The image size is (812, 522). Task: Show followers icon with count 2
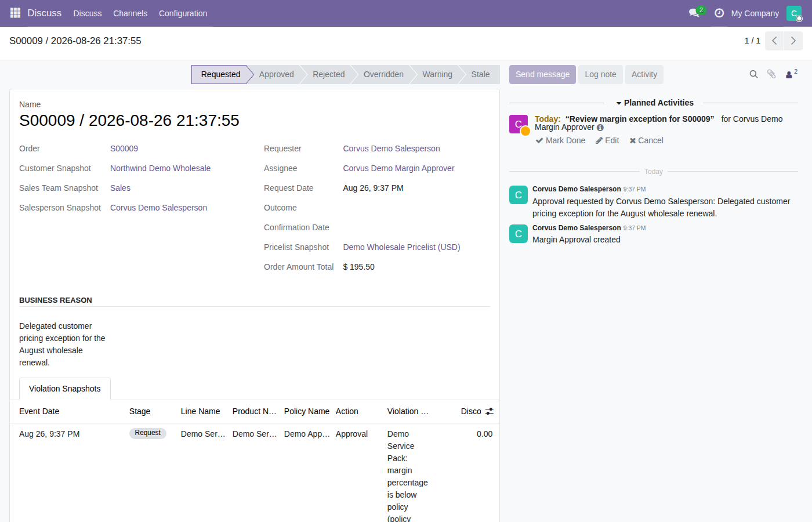[791, 74]
